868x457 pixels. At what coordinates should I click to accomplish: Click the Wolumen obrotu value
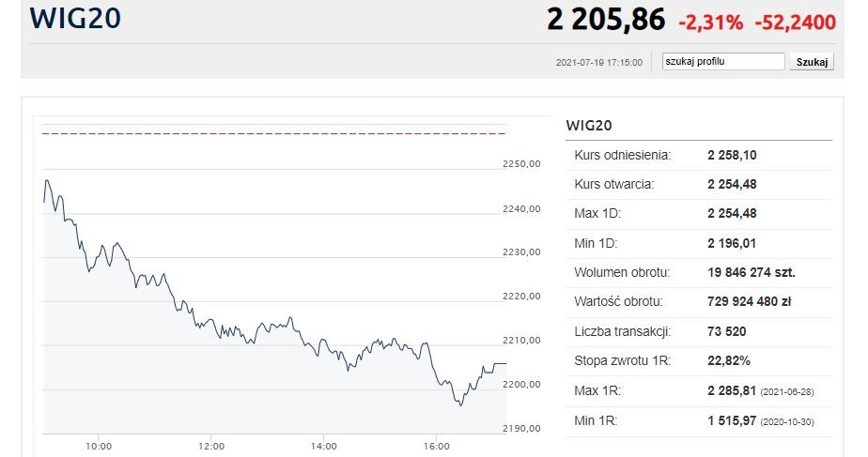click(752, 273)
